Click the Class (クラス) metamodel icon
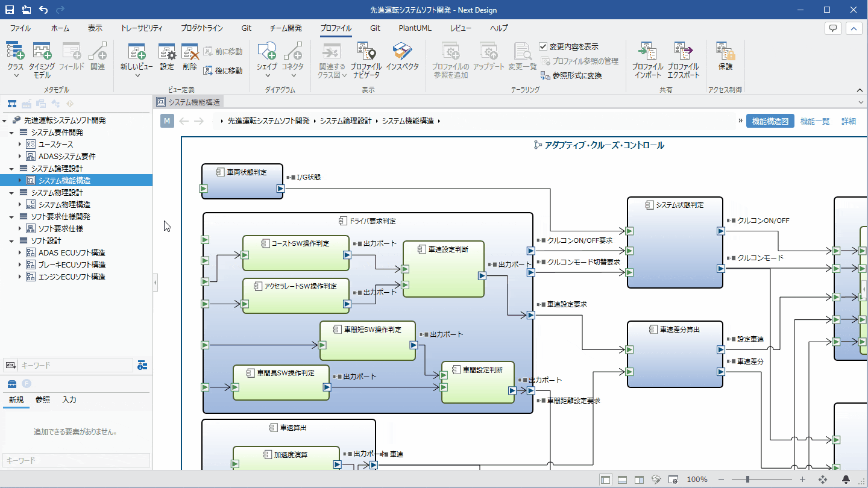868x488 pixels. 16,52
